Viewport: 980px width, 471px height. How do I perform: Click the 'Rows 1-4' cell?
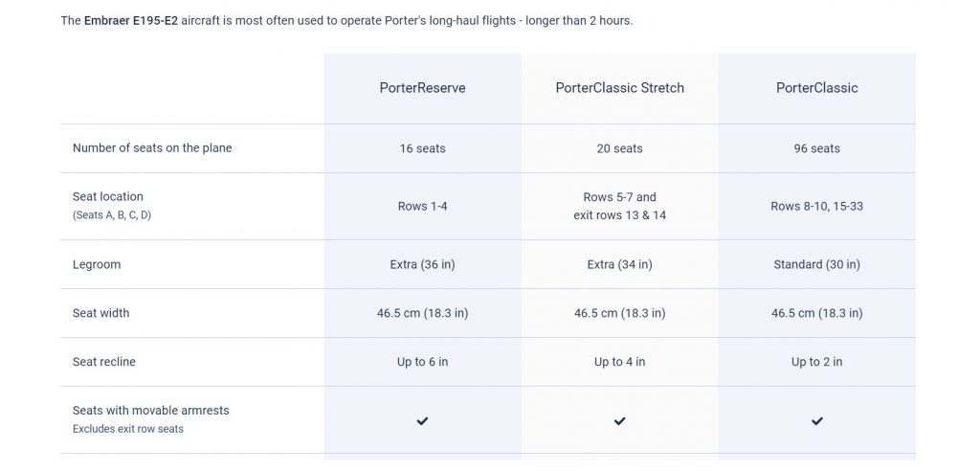(422, 206)
